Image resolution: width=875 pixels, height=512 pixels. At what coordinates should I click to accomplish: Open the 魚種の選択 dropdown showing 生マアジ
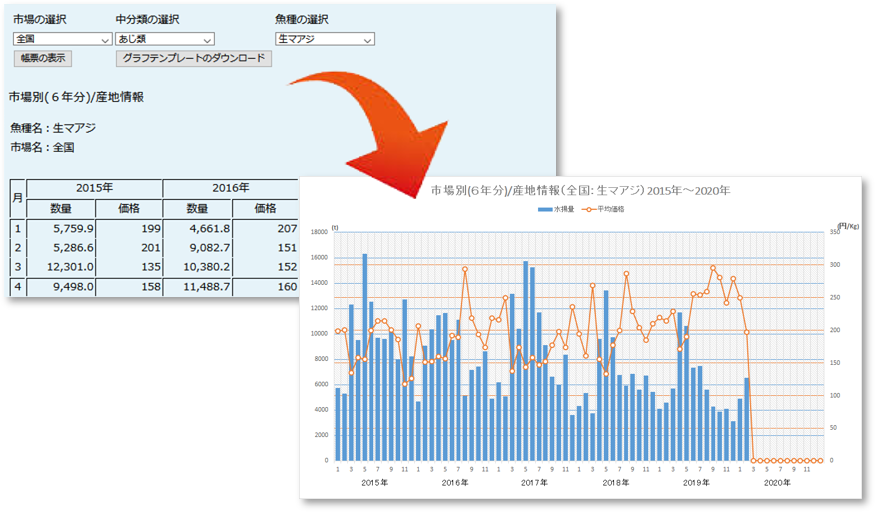(x=324, y=39)
